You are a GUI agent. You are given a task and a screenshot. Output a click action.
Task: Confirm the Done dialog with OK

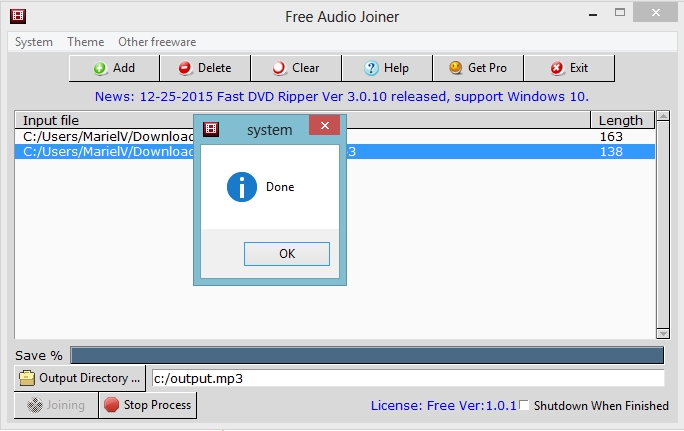click(287, 254)
